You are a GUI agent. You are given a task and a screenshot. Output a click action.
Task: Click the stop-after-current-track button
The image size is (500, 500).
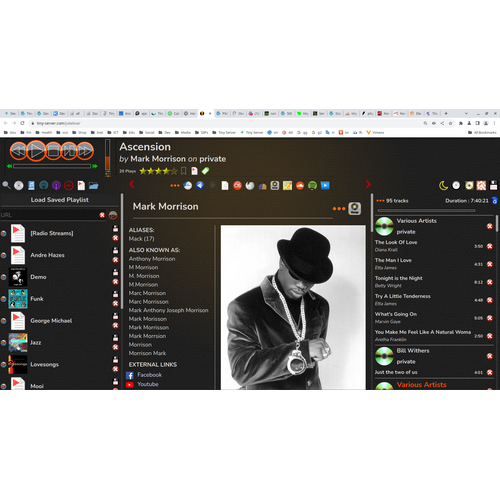coord(69,151)
